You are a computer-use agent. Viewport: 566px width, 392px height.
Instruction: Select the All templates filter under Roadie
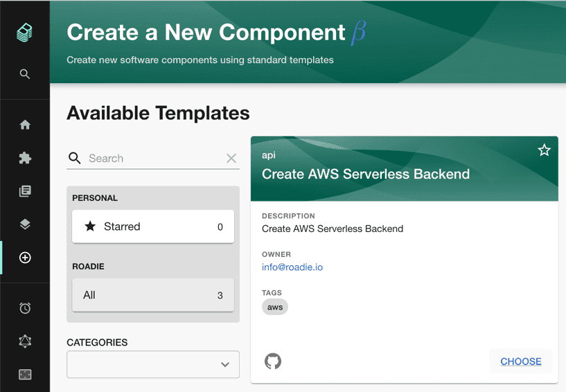point(153,295)
